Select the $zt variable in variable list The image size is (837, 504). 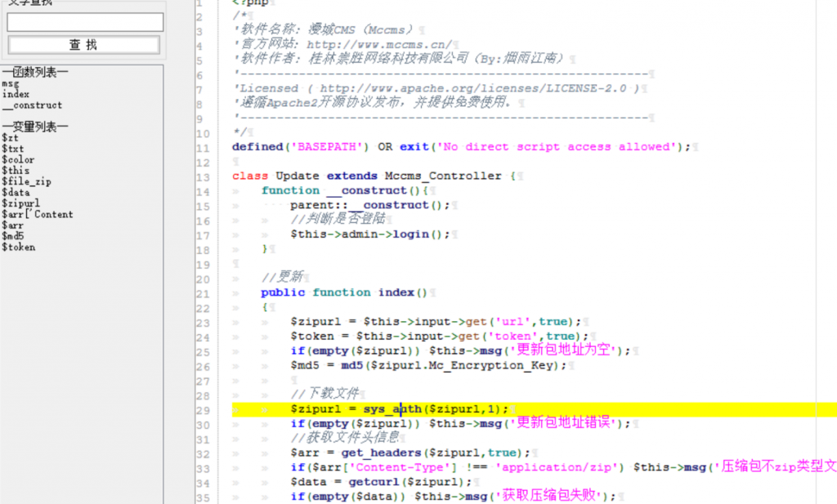click(11, 138)
